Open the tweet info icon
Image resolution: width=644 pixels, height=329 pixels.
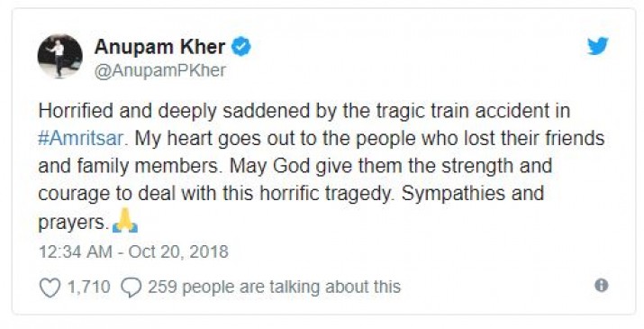coord(602,286)
